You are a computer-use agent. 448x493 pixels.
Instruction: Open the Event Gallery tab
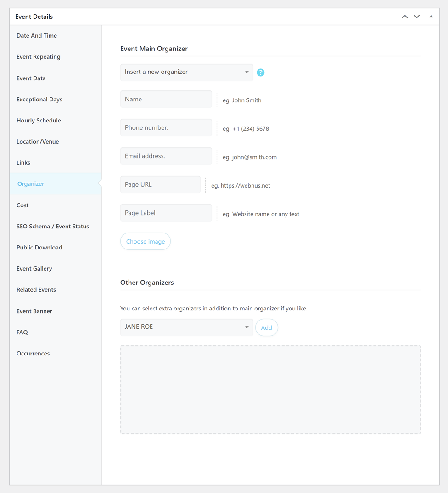(34, 269)
